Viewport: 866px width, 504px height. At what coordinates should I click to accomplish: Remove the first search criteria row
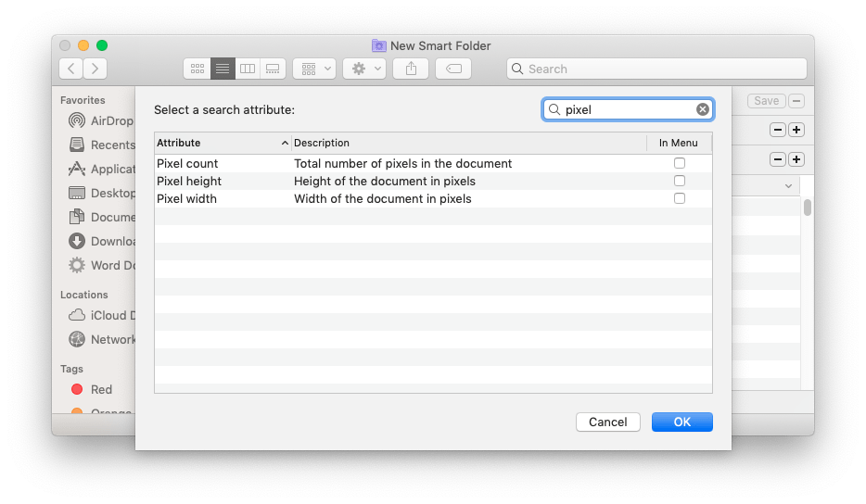coord(778,131)
